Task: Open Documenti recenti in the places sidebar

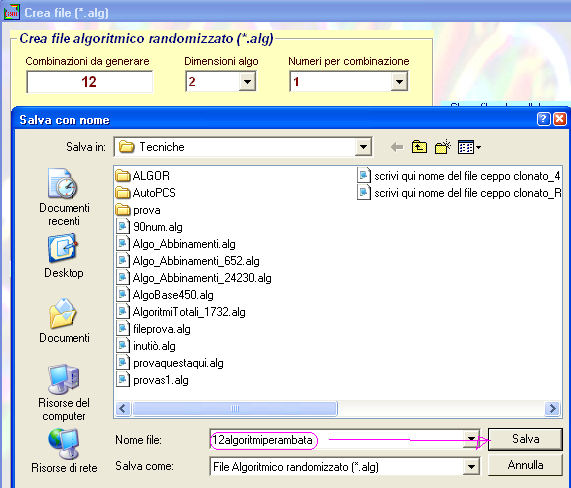Action: coord(64,197)
